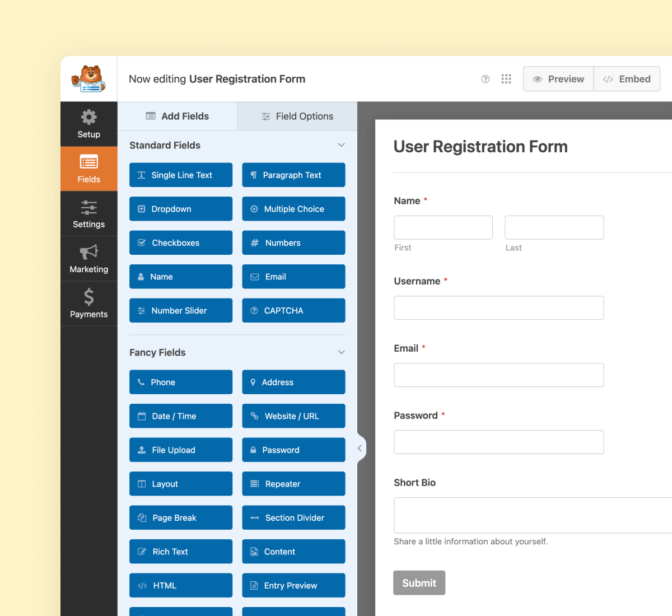This screenshot has height=616, width=672.
Task: Select the Fields panel icon
Action: pos(88,168)
